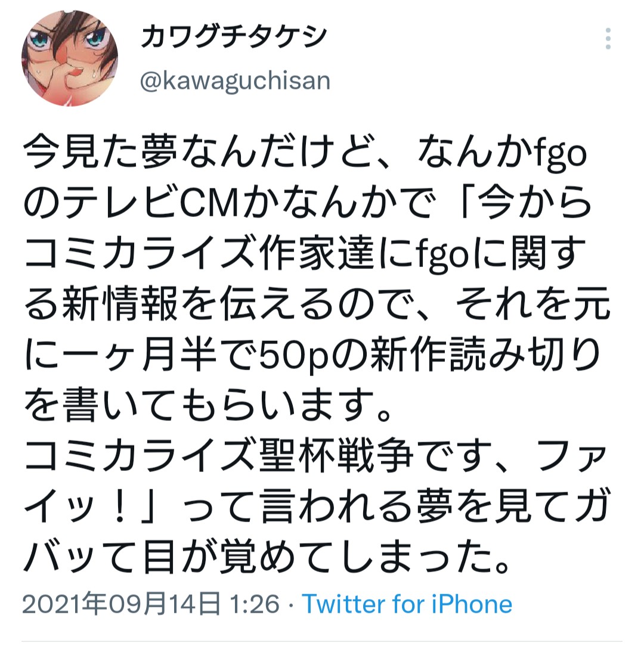Follow the Twitter for iPhone source link
The image size is (644, 646).
tap(407, 604)
